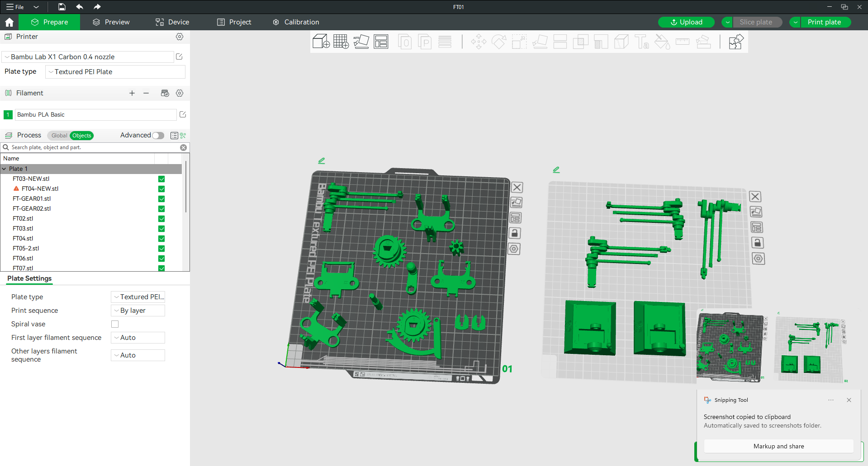Select the Lay on face tool
The image size is (868, 466).
(x=540, y=42)
